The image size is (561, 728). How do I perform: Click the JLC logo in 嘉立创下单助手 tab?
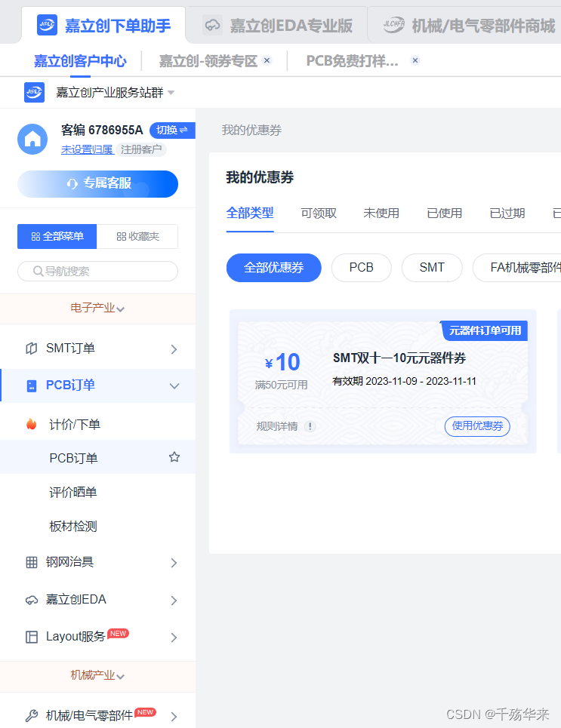[47, 25]
